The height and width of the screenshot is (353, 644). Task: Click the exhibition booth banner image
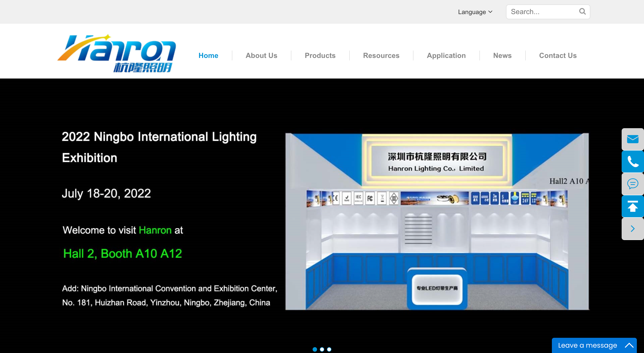[x=437, y=221]
